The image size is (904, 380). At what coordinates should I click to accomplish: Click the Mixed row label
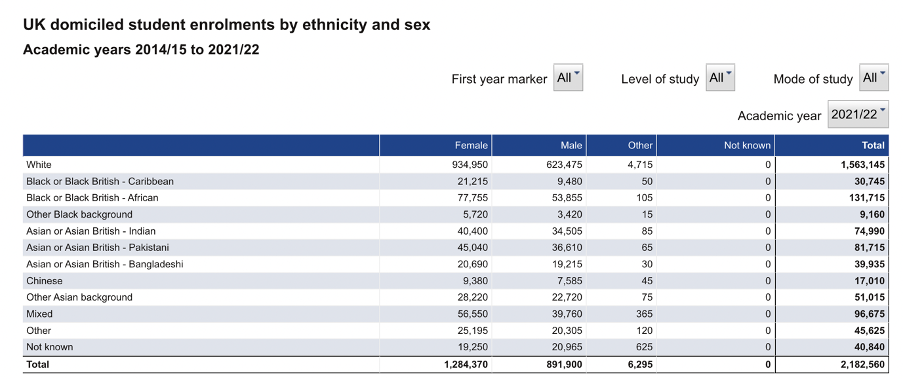39,314
